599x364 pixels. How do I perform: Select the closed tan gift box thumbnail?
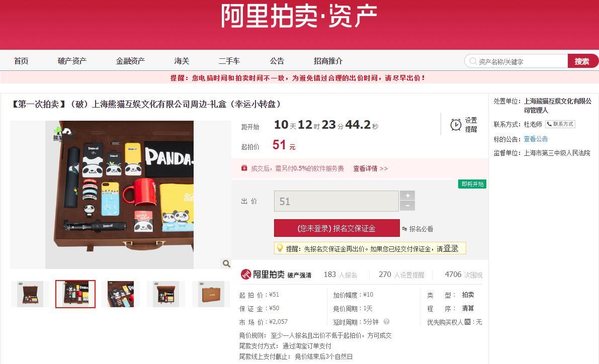point(211,294)
